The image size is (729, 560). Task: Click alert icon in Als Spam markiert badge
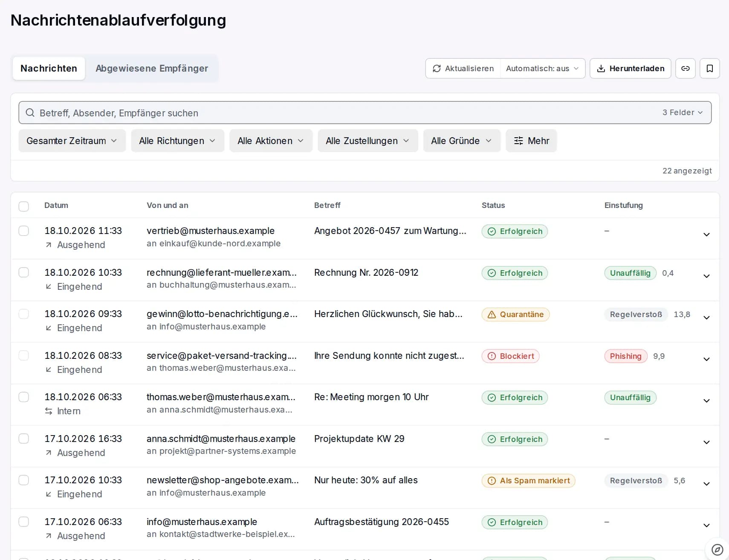[x=492, y=481]
